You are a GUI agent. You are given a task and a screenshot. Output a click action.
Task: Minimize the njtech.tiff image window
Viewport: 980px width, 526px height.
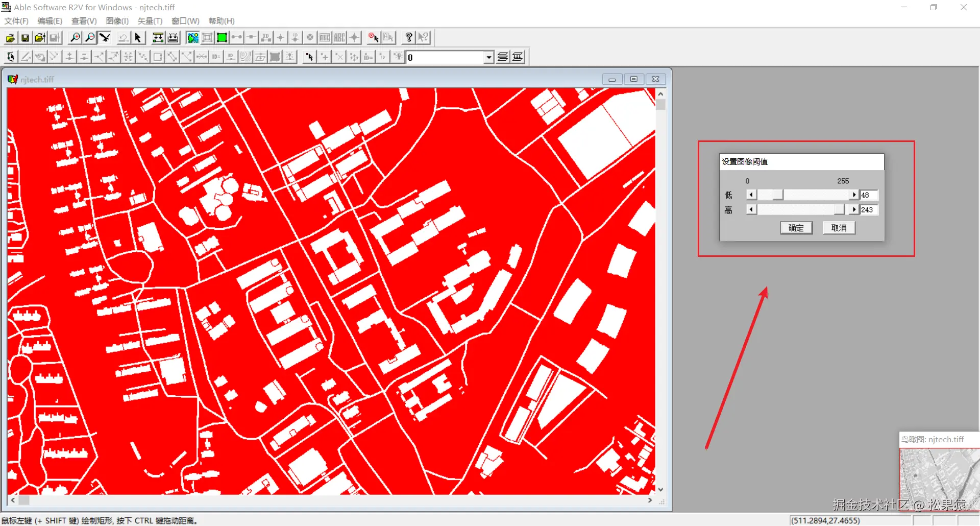pyautogui.click(x=612, y=79)
